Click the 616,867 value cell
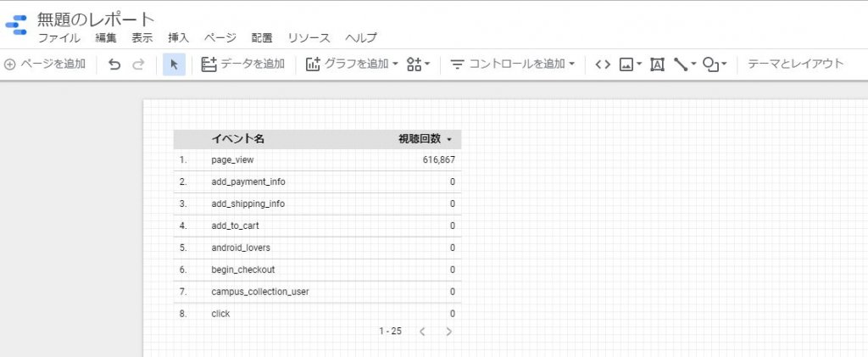Viewport: 868px width, 357px height. click(x=438, y=160)
